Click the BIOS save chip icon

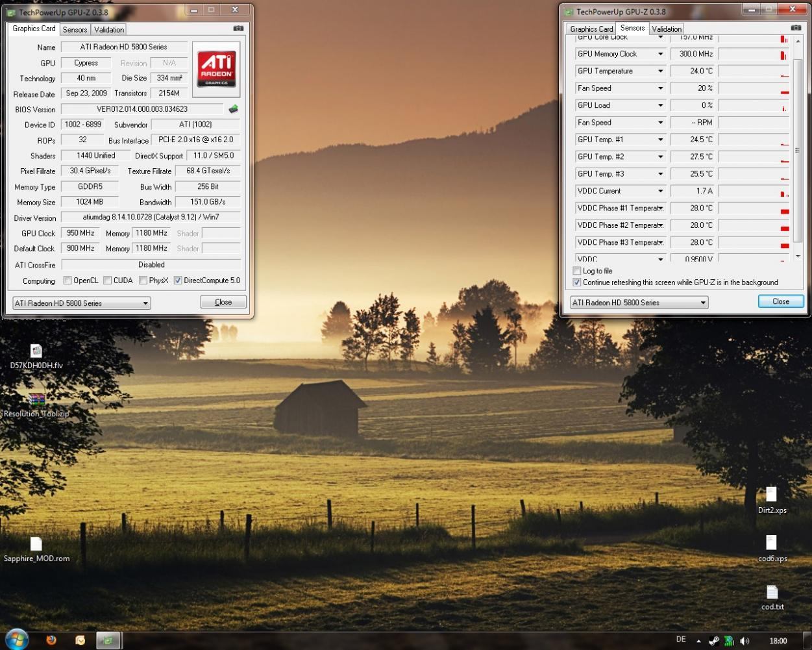pos(233,109)
